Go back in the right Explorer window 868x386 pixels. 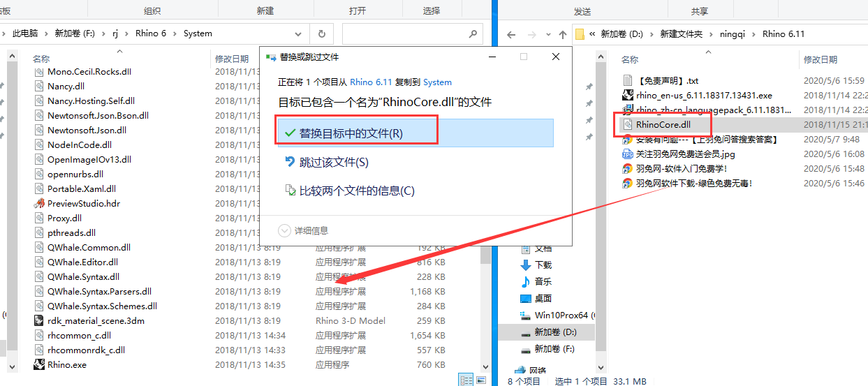point(511,34)
